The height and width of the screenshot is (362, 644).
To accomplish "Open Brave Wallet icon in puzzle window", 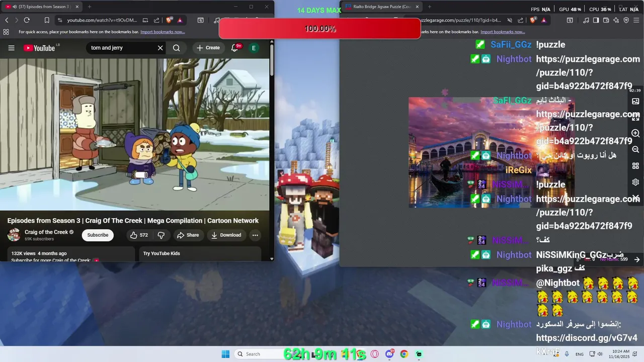I will pos(606,20).
